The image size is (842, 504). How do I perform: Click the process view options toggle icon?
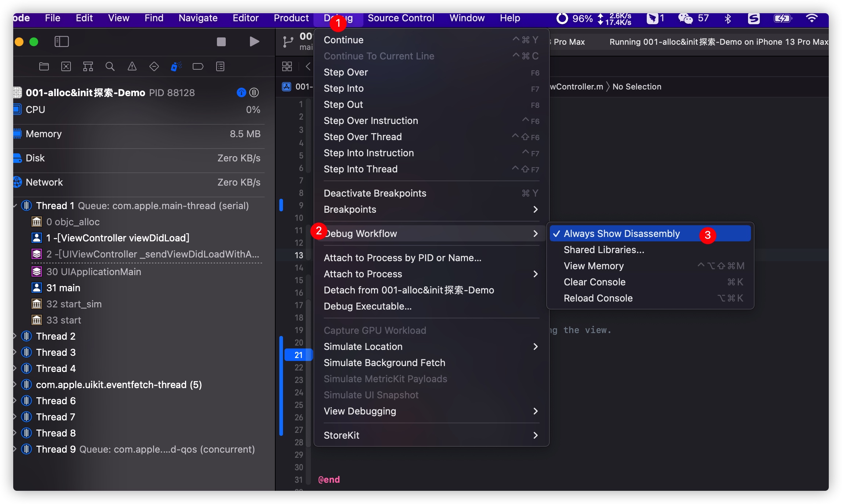tap(254, 92)
